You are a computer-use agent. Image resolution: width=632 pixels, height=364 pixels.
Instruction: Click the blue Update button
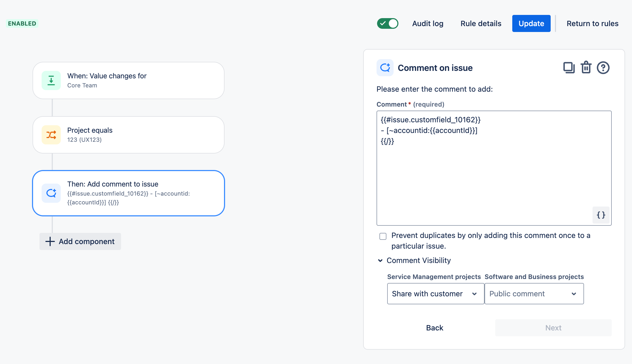[531, 23]
